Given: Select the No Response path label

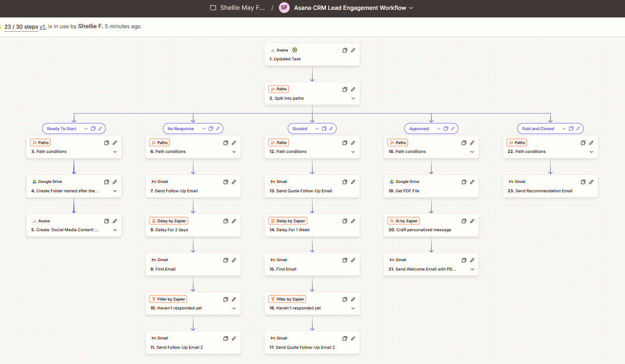Looking at the screenshot, I should (181, 129).
